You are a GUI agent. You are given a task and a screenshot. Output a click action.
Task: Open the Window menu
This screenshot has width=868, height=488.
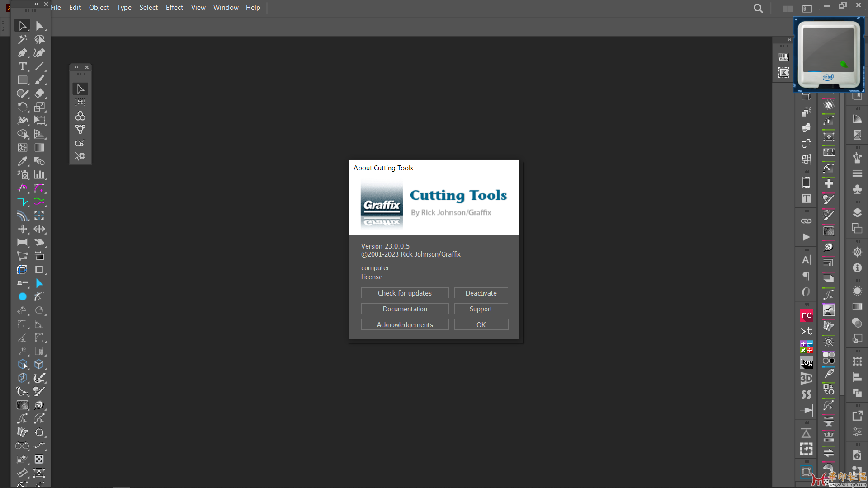coord(226,8)
